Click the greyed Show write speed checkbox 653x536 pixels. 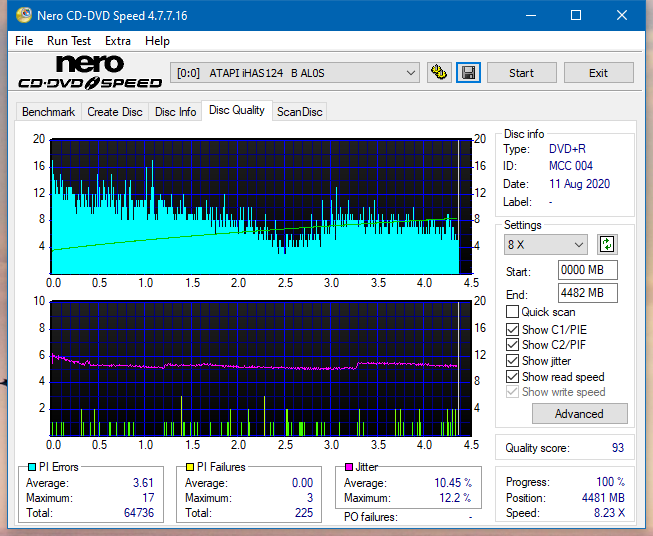512,392
